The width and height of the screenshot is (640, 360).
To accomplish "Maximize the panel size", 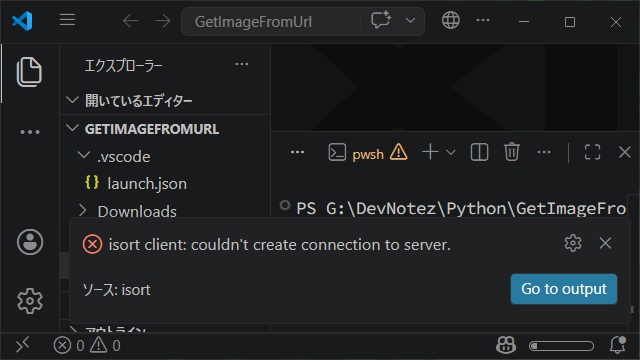I will (x=592, y=152).
